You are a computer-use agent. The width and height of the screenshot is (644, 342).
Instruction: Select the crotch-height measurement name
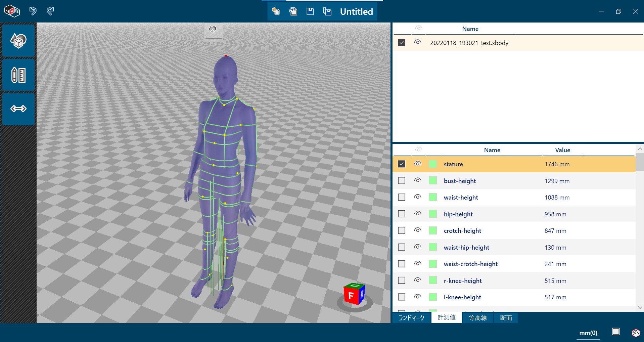pos(462,231)
